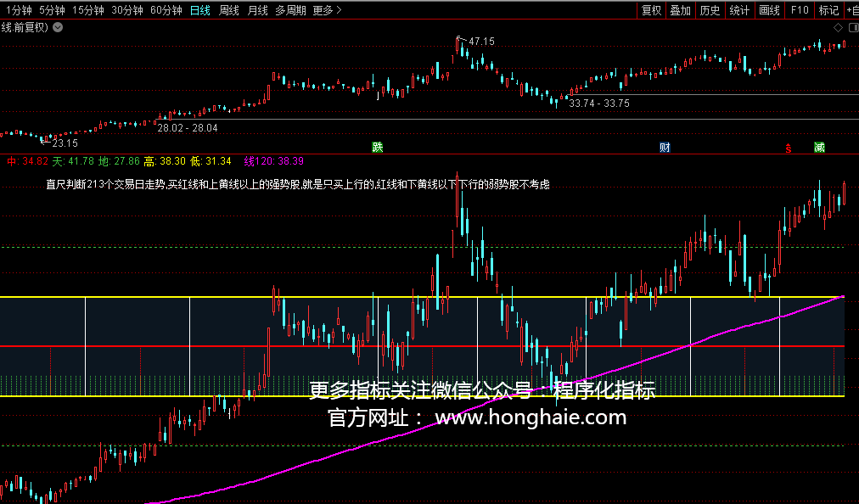Click the 统计 statistics button
The width and height of the screenshot is (859, 504).
739,10
